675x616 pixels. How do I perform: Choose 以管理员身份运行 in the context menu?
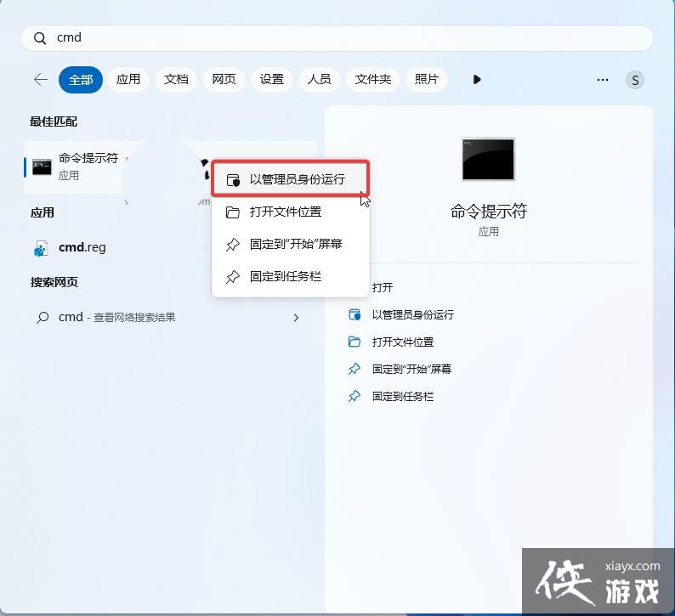click(x=291, y=179)
